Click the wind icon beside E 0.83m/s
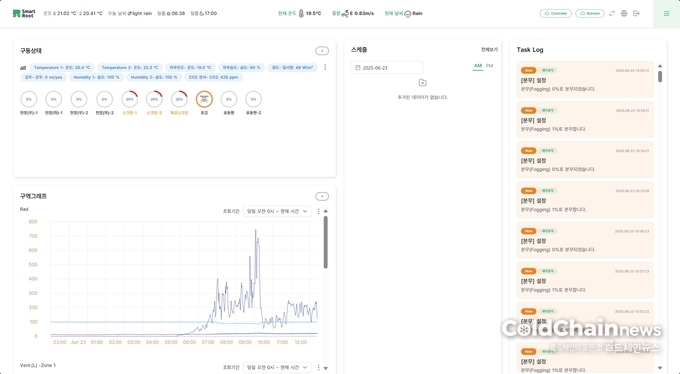This screenshot has height=374, width=680. (x=345, y=14)
